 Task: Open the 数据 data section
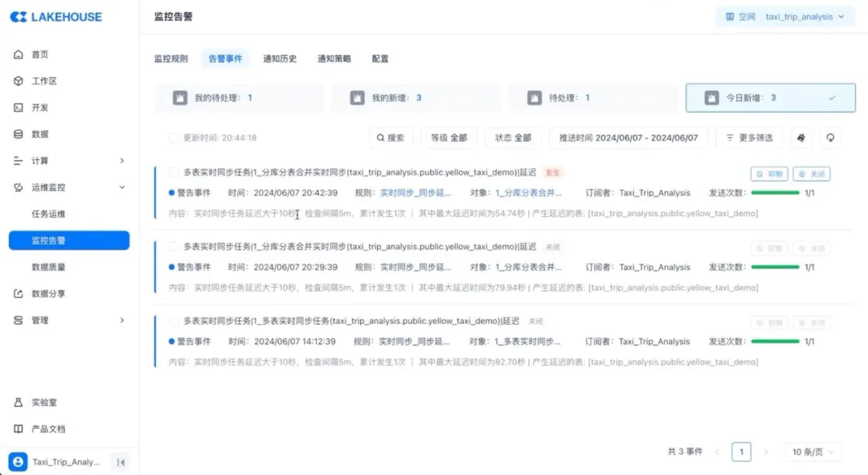pos(39,134)
